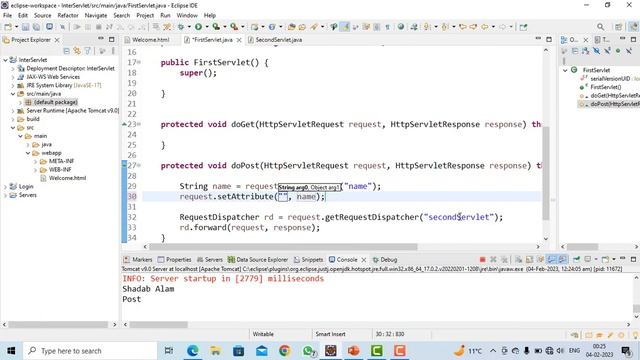Open File Explorer from the taskbar
Screen dimensions: 640x360
pyautogui.click(x=215, y=351)
